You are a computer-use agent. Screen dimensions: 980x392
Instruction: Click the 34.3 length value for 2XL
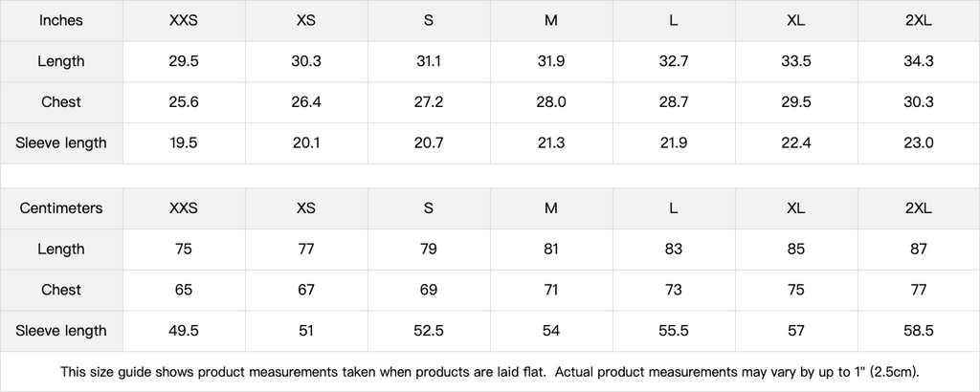[919, 62]
